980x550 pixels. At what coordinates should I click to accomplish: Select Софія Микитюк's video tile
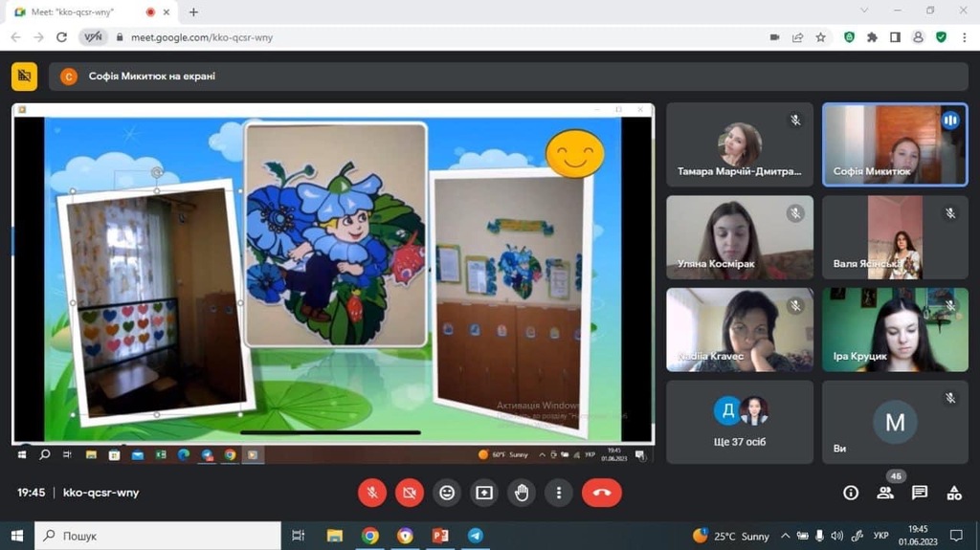point(895,143)
